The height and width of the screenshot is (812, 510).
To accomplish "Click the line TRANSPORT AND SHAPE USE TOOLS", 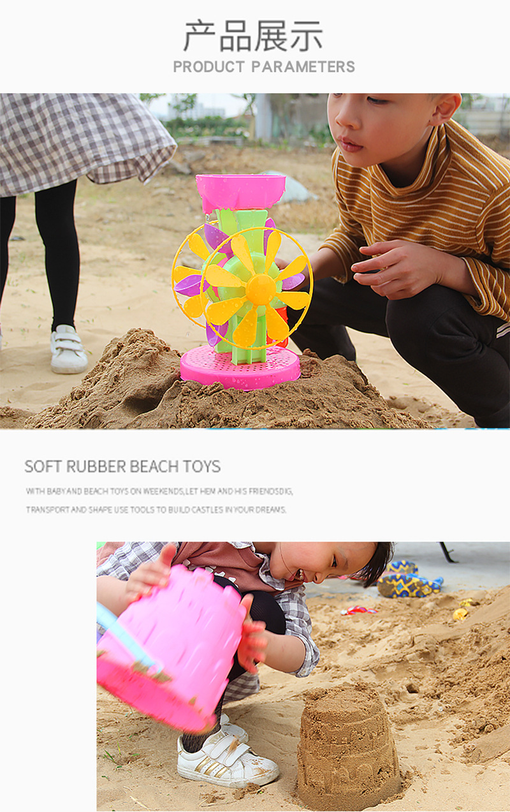I will (x=156, y=510).
